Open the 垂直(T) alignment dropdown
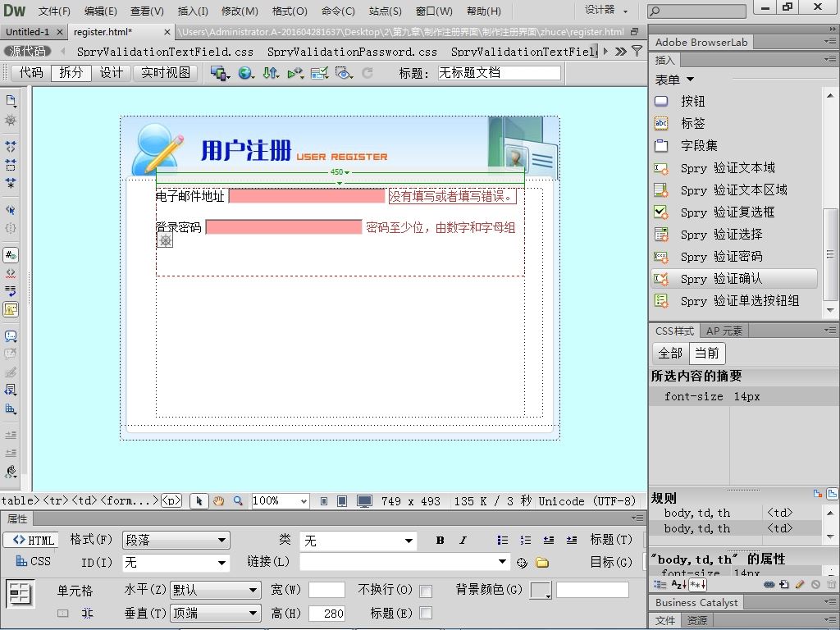 click(216, 613)
